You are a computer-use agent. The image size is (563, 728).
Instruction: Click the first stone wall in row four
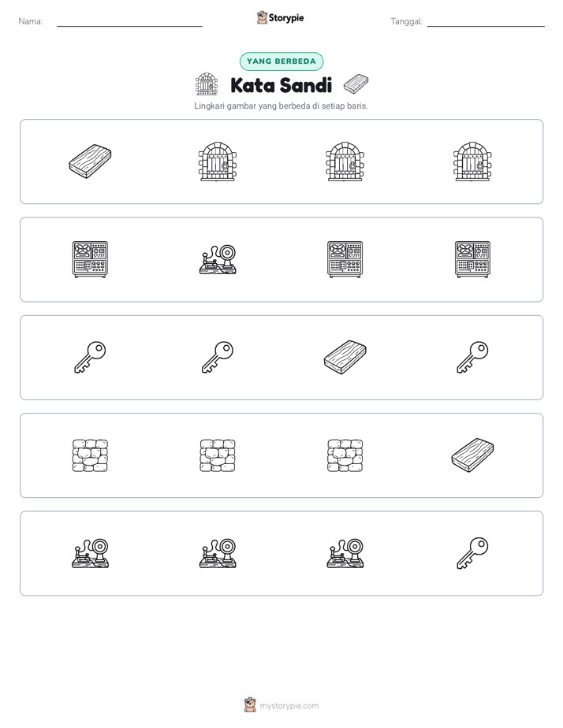(90, 455)
